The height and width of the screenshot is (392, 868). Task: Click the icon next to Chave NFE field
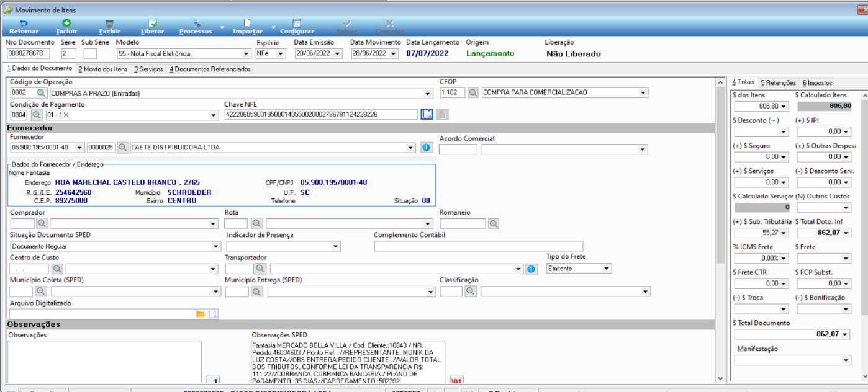pyautogui.click(x=427, y=115)
